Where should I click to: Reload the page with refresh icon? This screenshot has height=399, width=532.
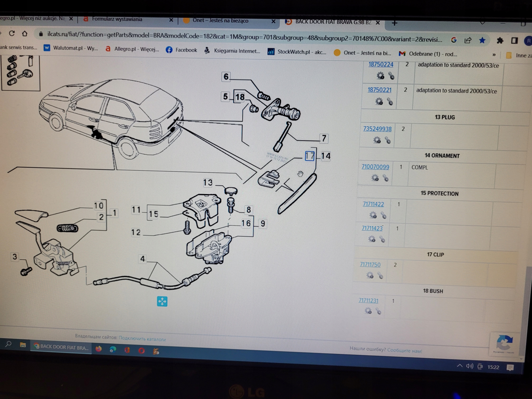[x=12, y=33]
